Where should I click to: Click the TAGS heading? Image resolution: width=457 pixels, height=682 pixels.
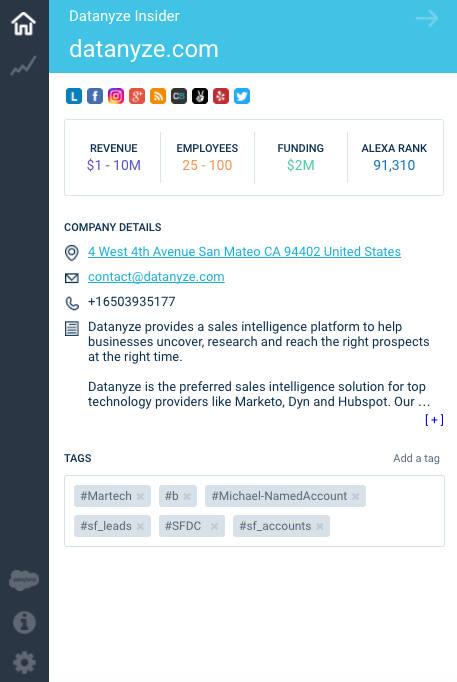click(78, 458)
